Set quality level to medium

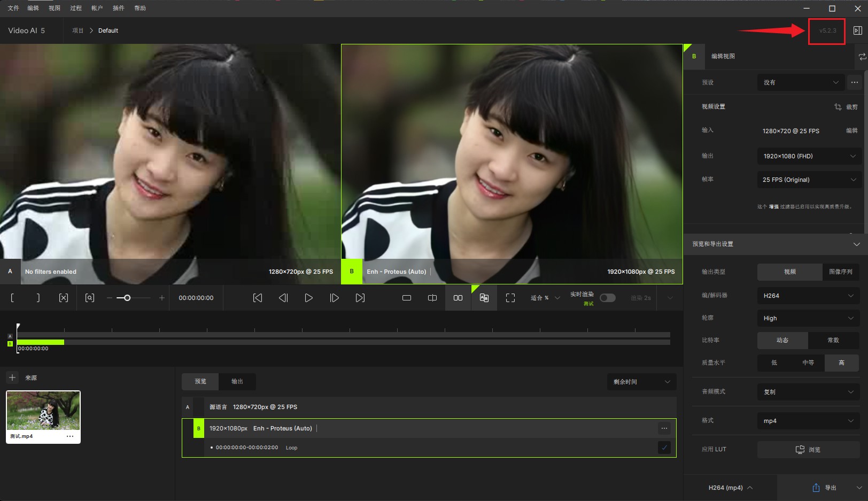point(808,363)
